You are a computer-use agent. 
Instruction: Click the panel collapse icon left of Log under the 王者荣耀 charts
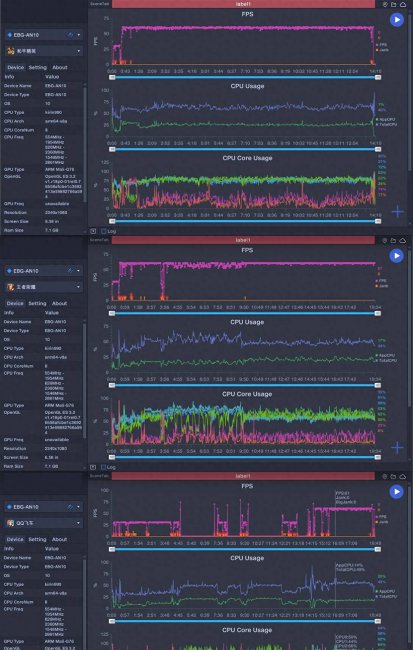point(93,467)
